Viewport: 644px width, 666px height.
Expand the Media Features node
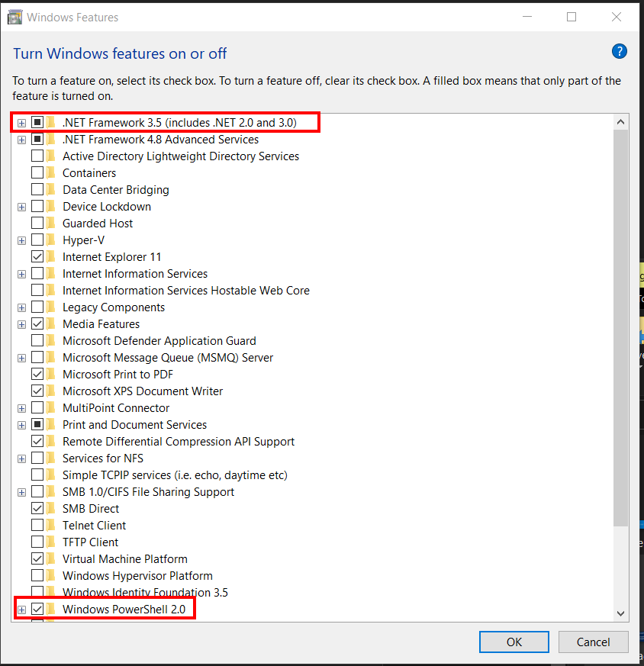pyautogui.click(x=21, y=324)
